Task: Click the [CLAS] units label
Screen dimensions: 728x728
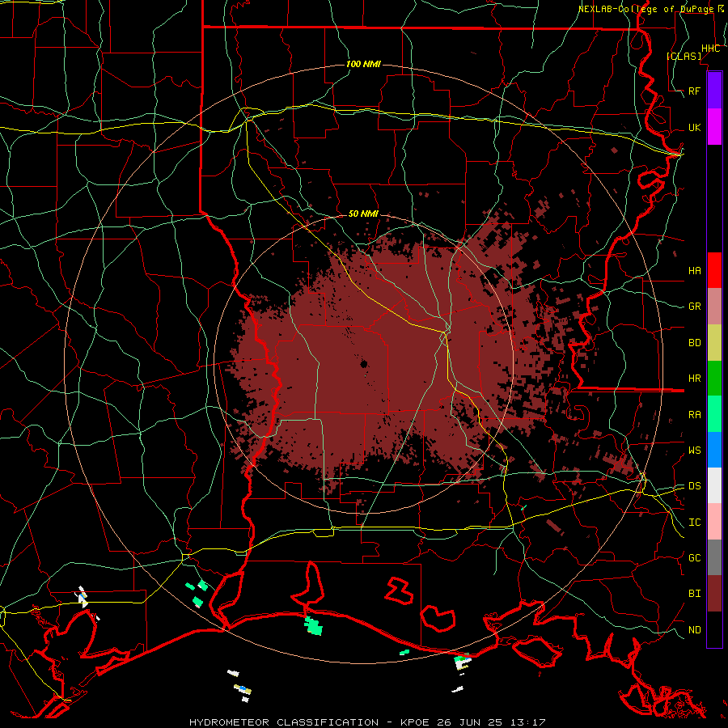Action: point(684,57)
